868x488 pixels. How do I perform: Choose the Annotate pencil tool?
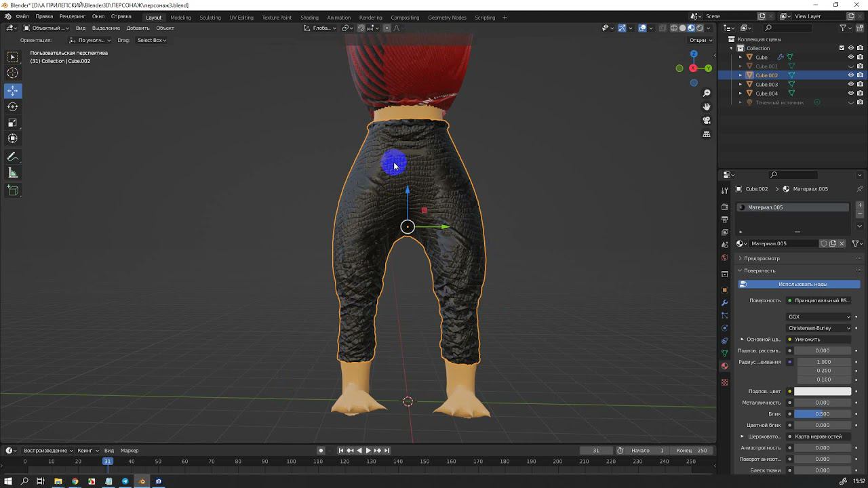click(x=13, y=157)
